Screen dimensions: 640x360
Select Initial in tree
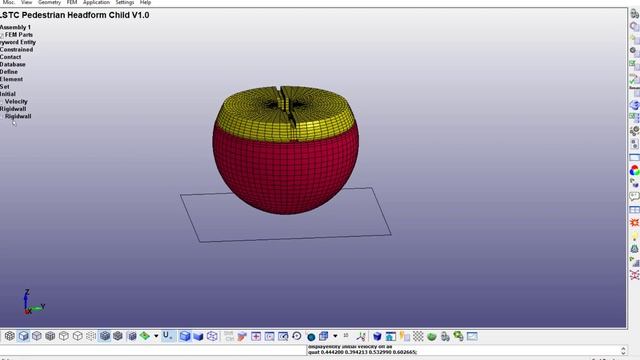coord(8,94)
